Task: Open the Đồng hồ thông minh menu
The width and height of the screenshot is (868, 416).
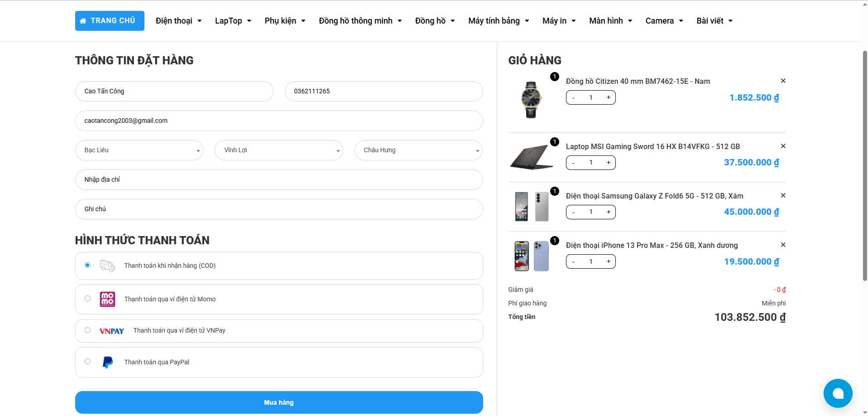Action: tap(360, 21)
